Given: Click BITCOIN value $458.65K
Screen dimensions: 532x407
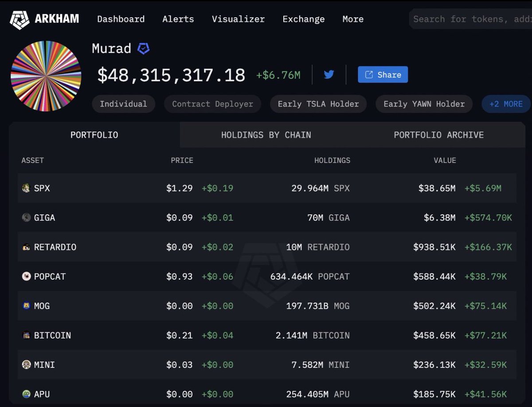Looking at the screenshot, I should pyautogui.click(x=434, y=335).
